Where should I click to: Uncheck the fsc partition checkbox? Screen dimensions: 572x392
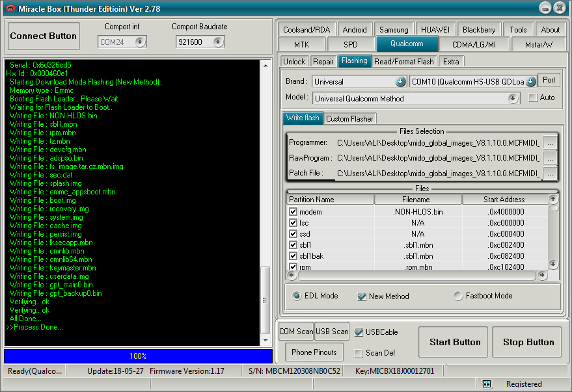pos(293,222)
